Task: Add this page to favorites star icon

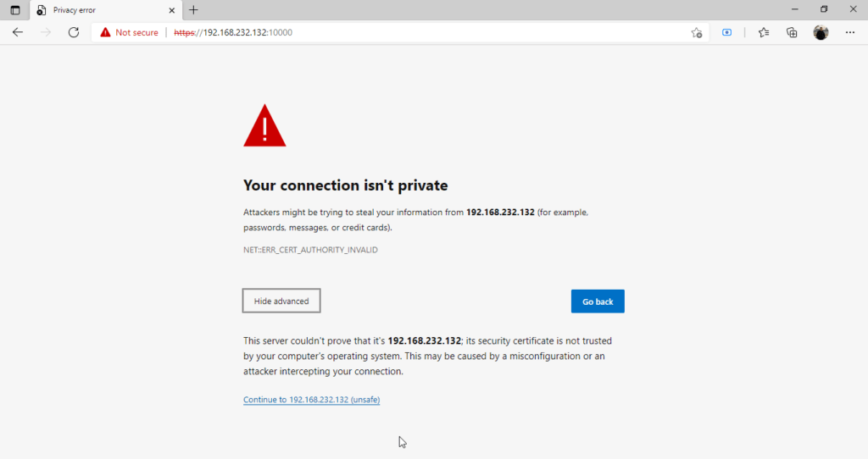Action: 697,33
